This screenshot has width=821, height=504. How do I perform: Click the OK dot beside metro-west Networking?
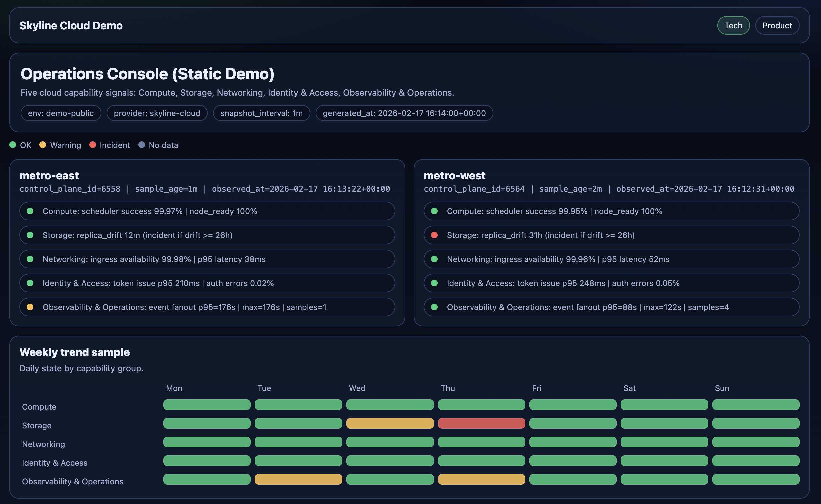[x=435, y=259]
